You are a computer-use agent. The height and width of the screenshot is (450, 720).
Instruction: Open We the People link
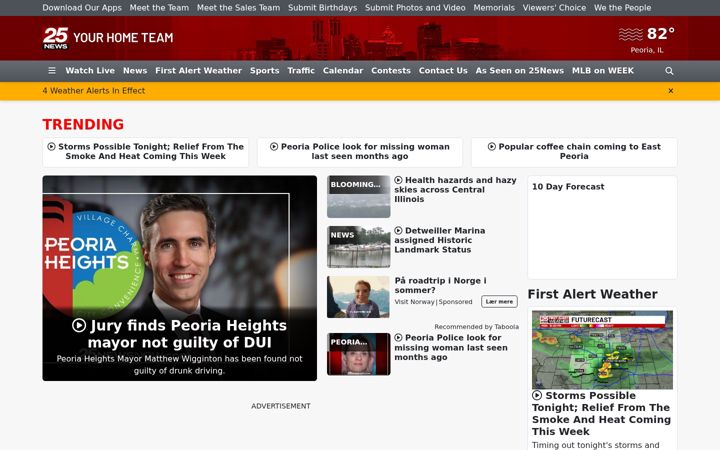click(x=622, y=8)
